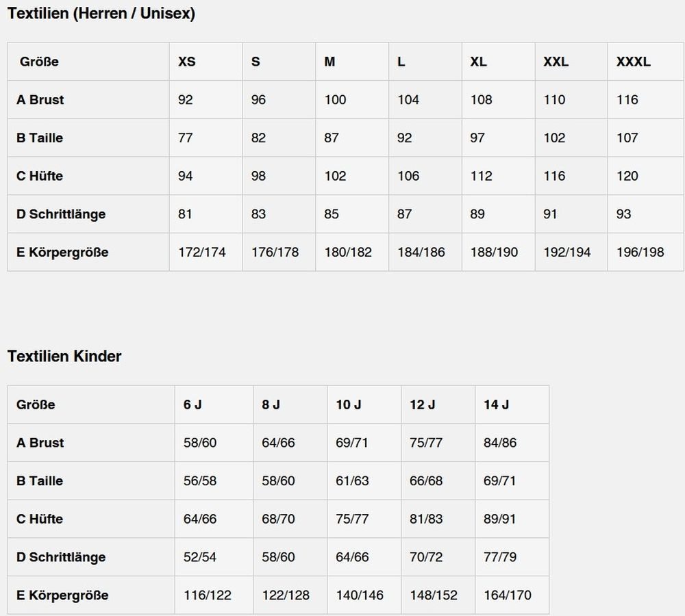685x616 pixels.
Task: Select the 172/174 body height cell
Action: [202, 252]
